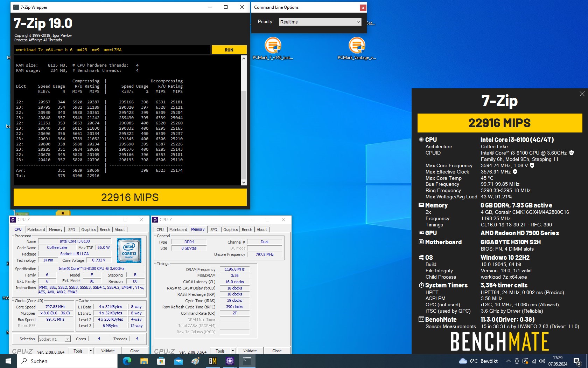Switch to BenchMate taskbar icon
The width and height of the screenshot is (588, 368).
(x=212, y=361)
